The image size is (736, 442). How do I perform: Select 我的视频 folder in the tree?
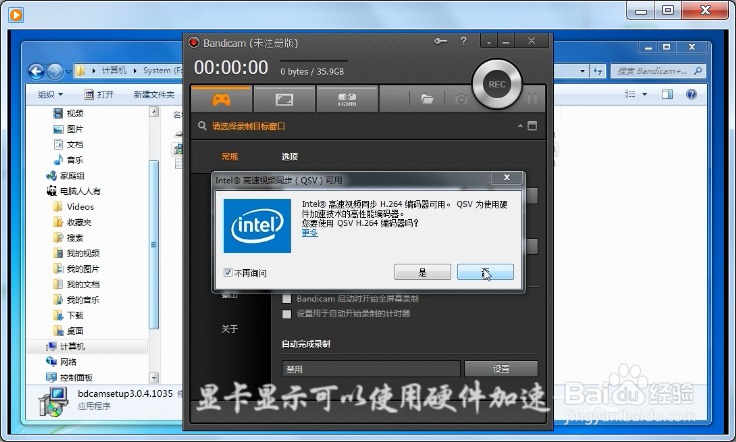coord(77,253)
